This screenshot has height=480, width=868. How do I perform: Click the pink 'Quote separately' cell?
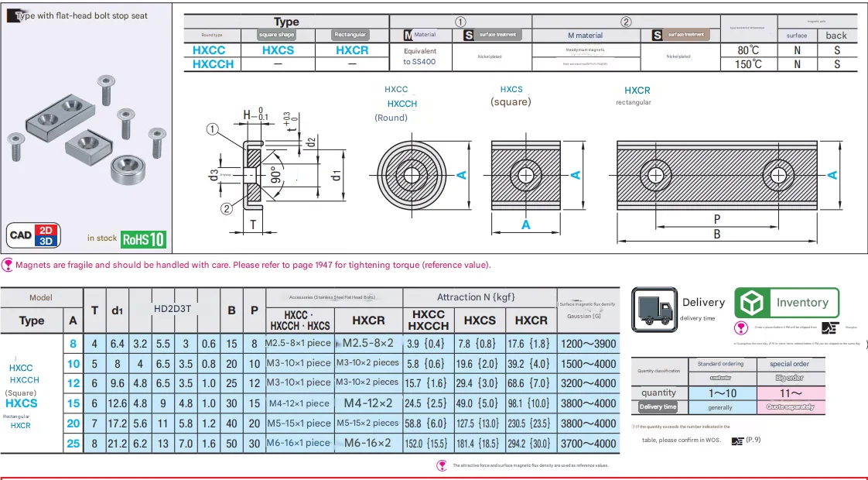coord(789,406)
